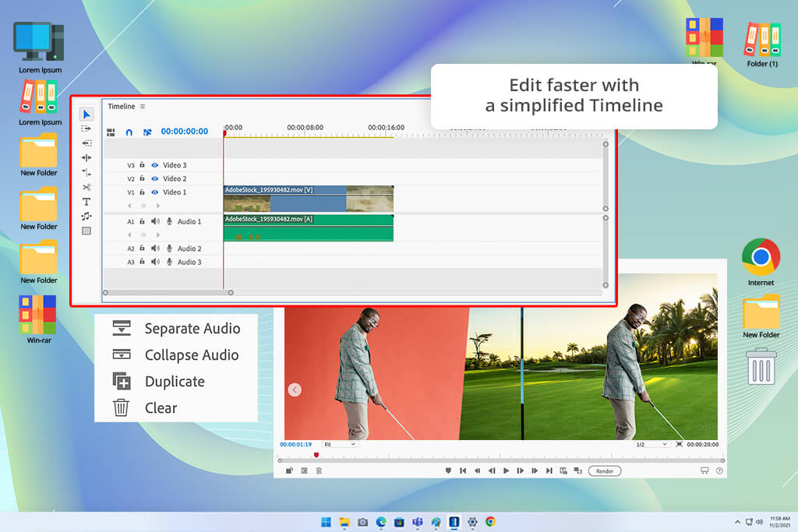798x532 pixels.
Task: Open File Explorer from the taskbar
Action: click(344, 522)
